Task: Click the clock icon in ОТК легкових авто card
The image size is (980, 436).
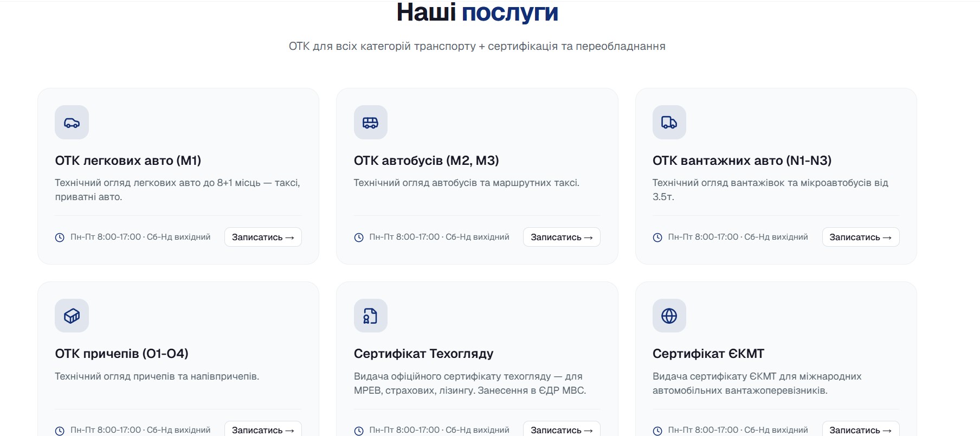Action: [x=60, y=238]
